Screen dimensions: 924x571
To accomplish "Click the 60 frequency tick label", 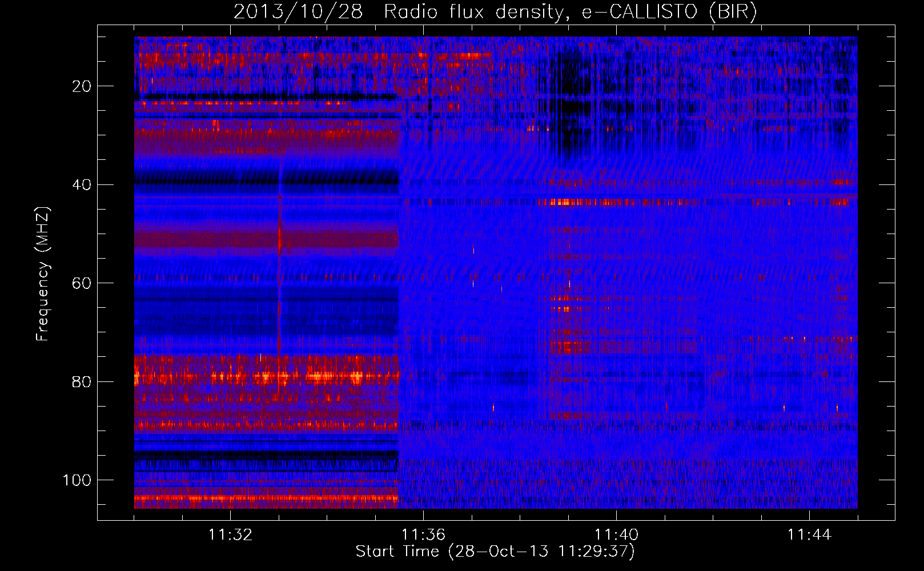I will click(x=82, y=283).
